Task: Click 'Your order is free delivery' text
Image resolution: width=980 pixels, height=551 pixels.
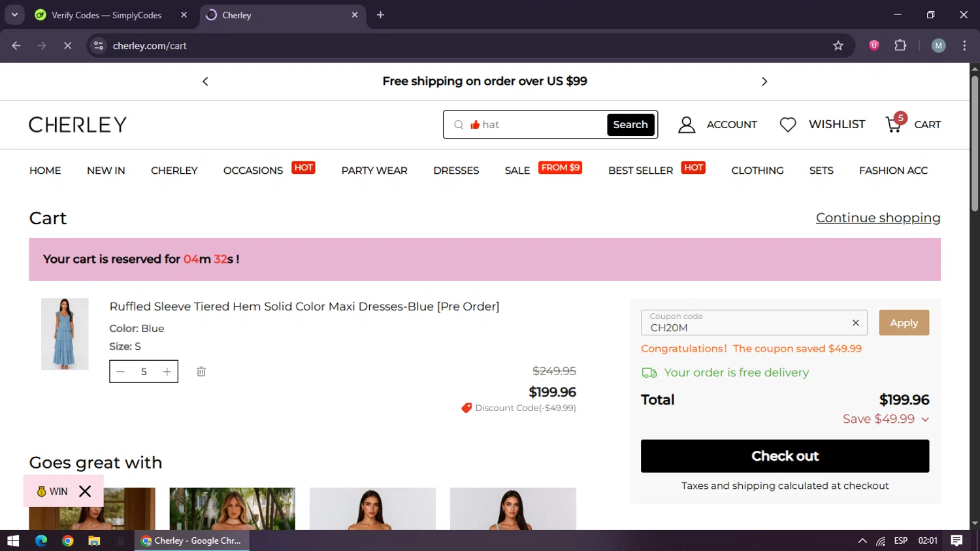Action: click(736, 373)
